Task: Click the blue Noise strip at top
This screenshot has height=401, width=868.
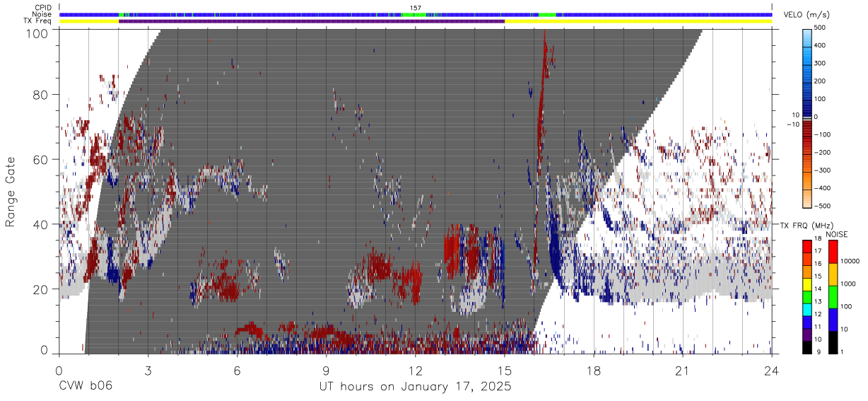Action: [x=416, y=14]
